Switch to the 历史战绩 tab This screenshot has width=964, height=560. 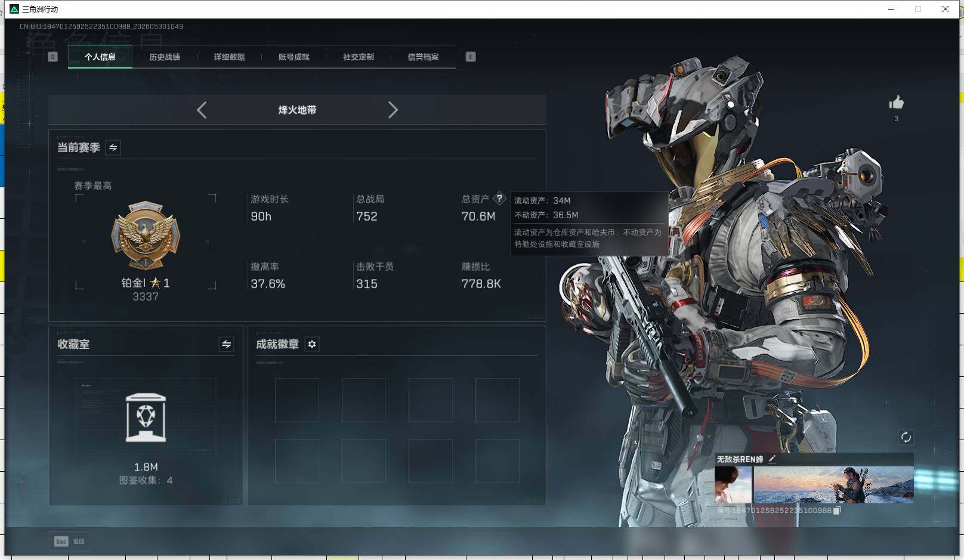point(165,57)
